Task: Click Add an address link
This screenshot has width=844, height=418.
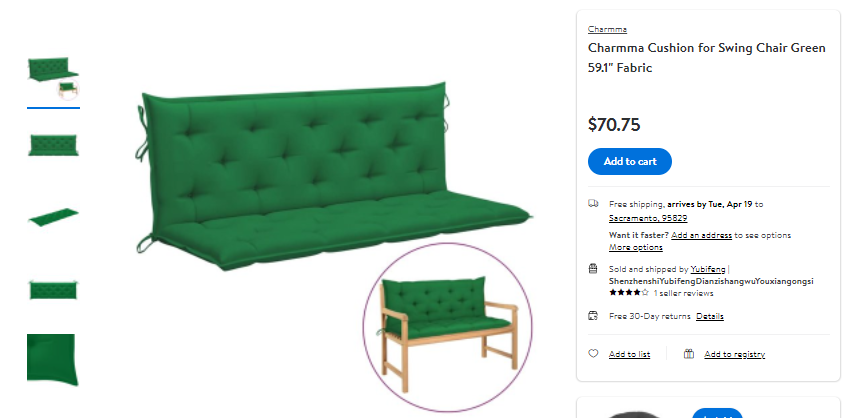Action: pyautogui.click(x=701, y=235)
